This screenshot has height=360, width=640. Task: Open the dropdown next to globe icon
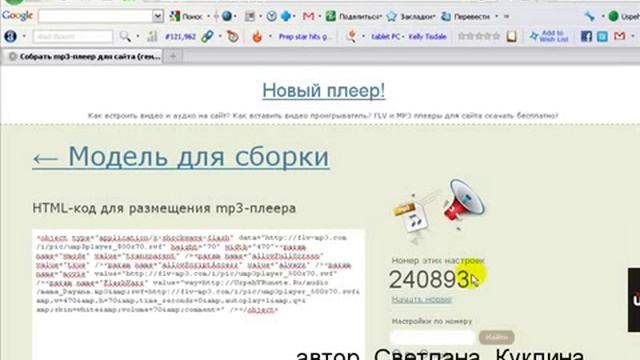[236, 16]
